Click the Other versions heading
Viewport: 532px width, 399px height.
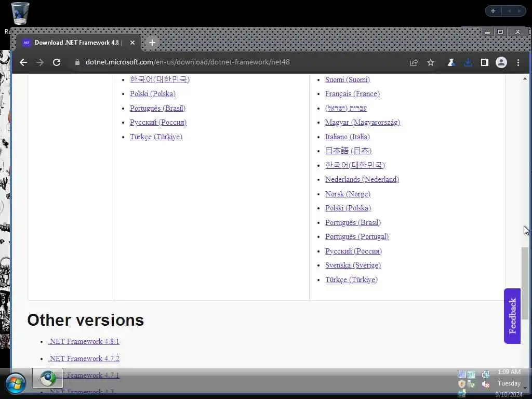[x=86, y=320]
